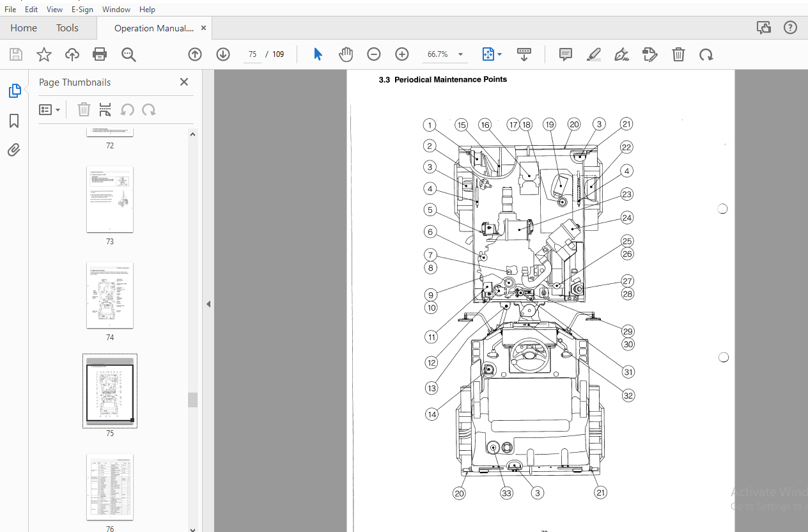Open the View menu

click(x=55, y=10)
